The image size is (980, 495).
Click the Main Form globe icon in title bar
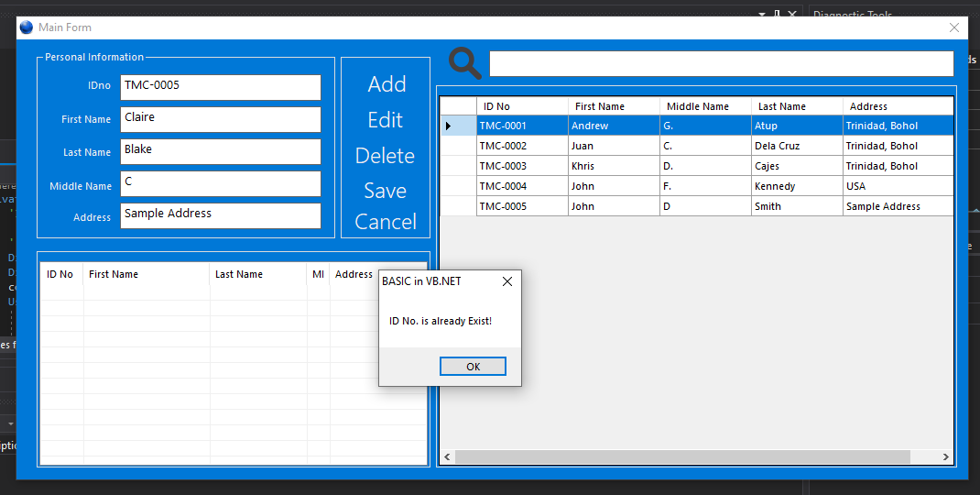coord(27,27)
